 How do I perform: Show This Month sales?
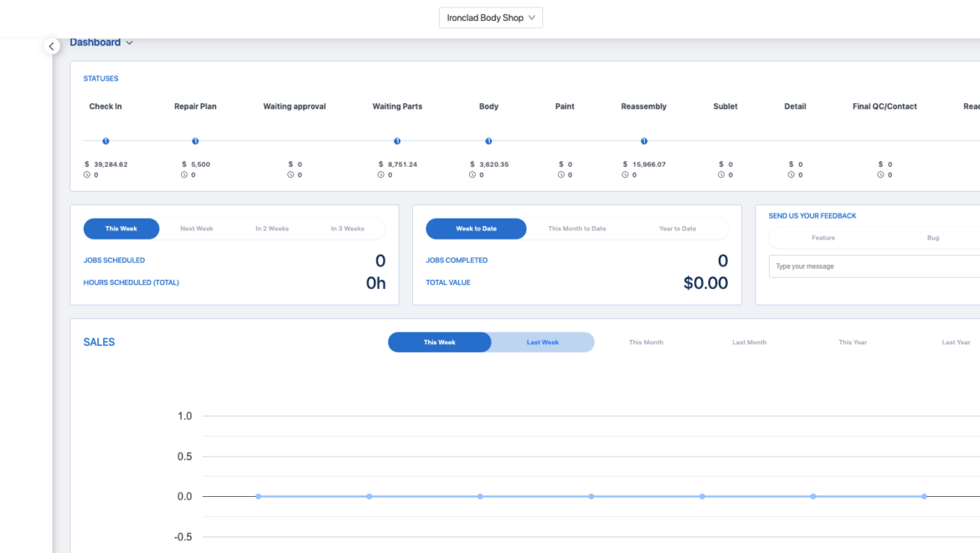(646, 343)
